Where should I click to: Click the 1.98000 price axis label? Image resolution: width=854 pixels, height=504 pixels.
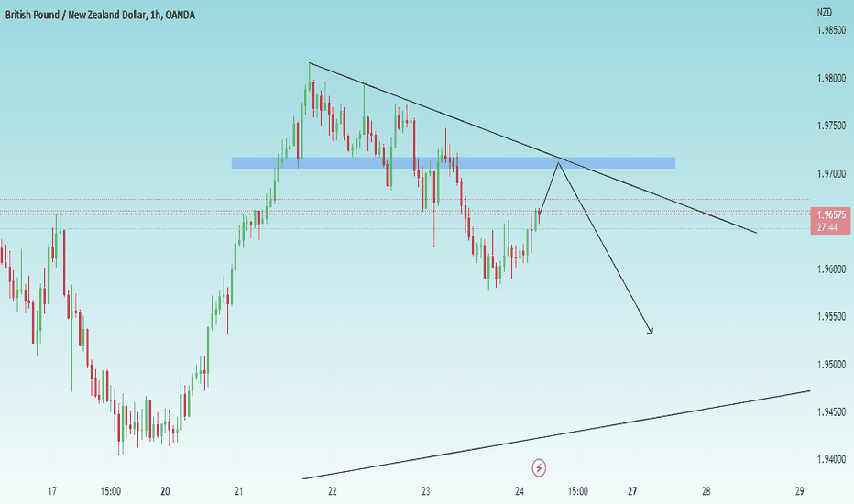pyautogui.click(x=831, y=79)
